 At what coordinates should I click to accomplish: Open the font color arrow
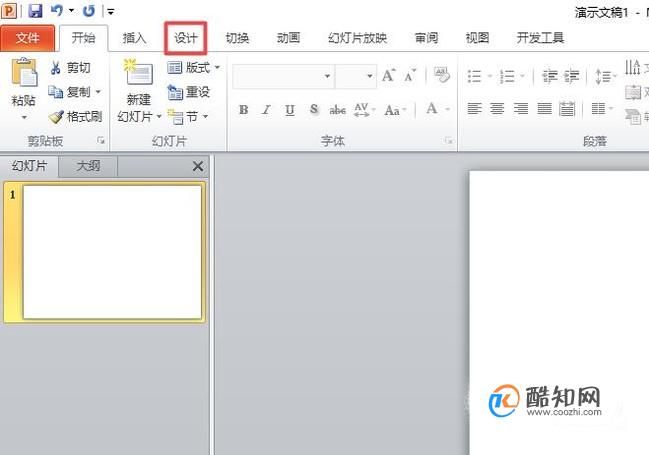coord(447,109)
